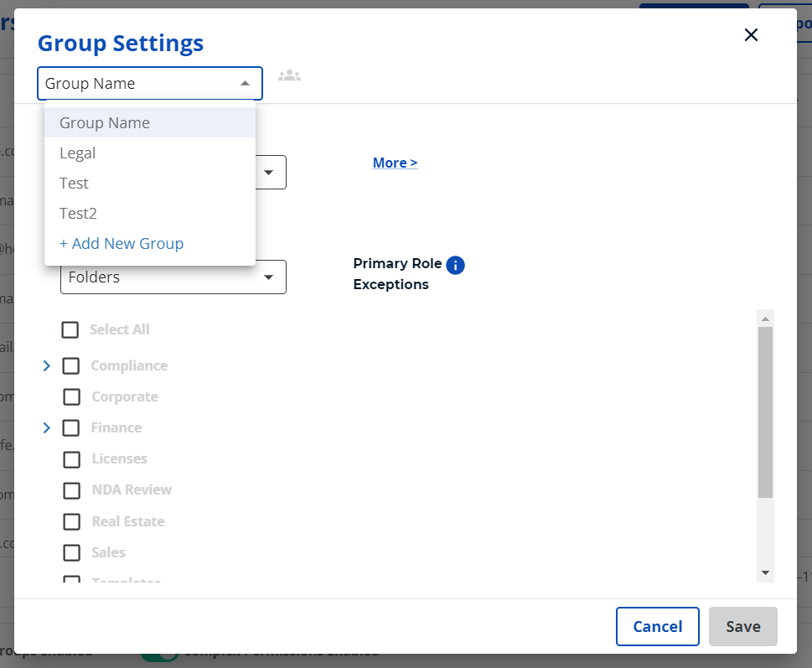Click the scrollbar down arrow
The height and width of the screenshot is (668, 812).
(765, 572)
